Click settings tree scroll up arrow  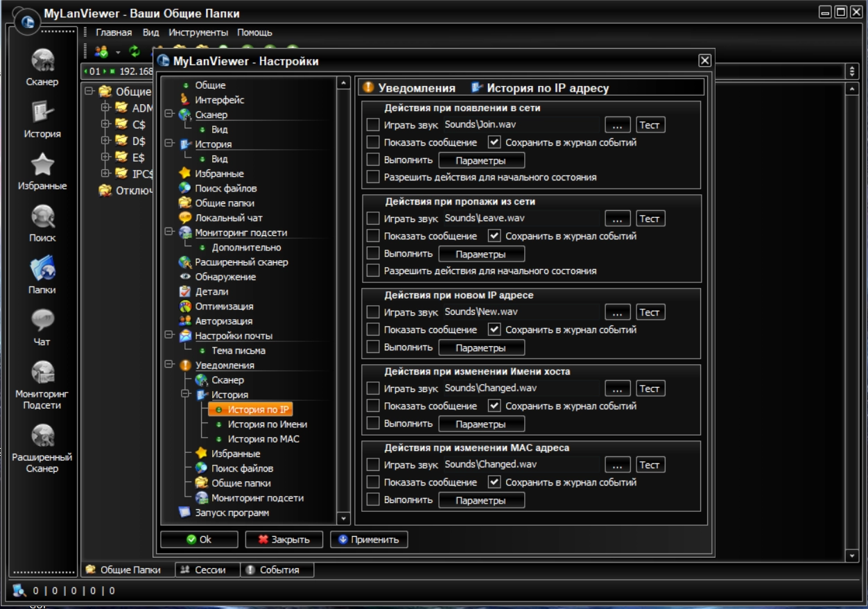[343, 83]
